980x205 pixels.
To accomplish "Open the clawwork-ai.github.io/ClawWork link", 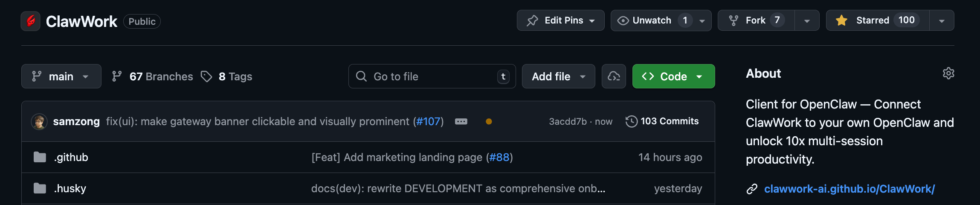I will coord(849,189).
